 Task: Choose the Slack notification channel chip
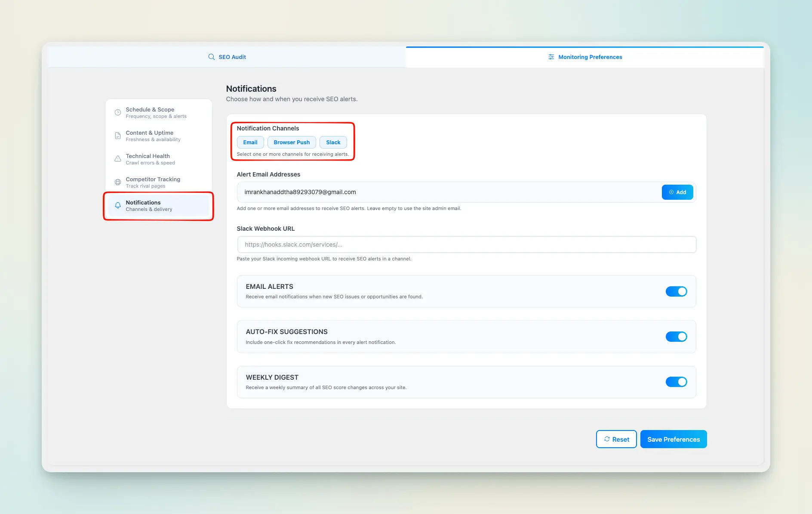coord(333,142)
